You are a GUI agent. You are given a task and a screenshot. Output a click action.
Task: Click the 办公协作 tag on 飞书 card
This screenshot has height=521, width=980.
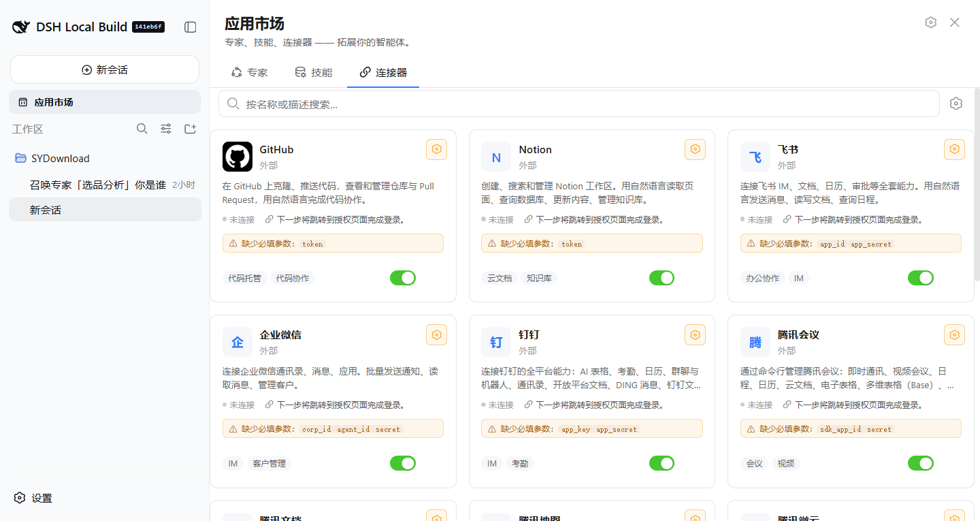coord(762,278)
